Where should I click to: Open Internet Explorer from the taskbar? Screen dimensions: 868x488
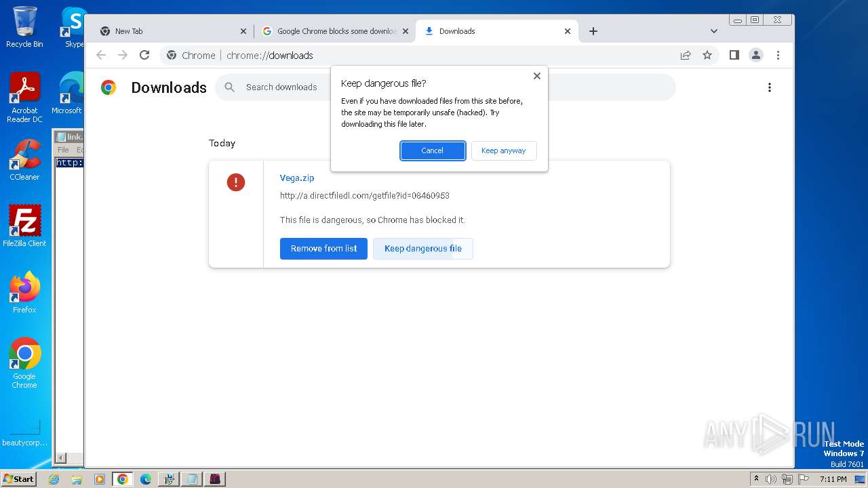click(x=54, y=479)
